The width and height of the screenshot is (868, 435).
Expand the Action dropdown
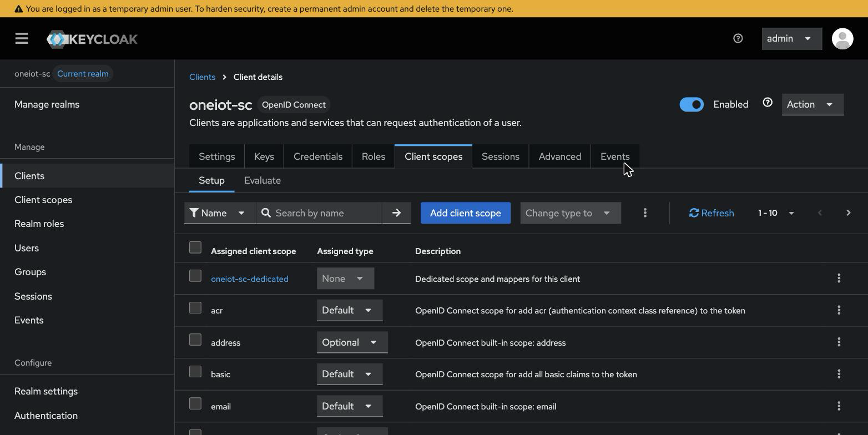pyautogui.click(x=813, y=104)
